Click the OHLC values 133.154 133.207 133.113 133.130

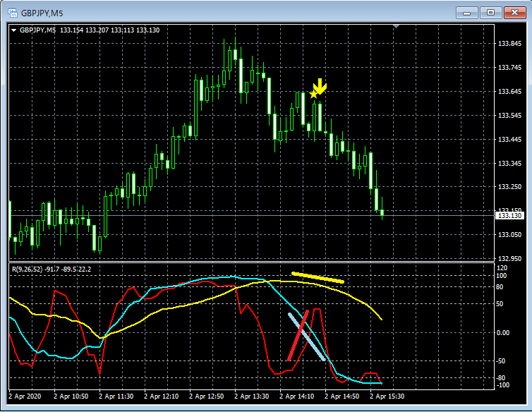pyautogui.click(x=109, y=30)
